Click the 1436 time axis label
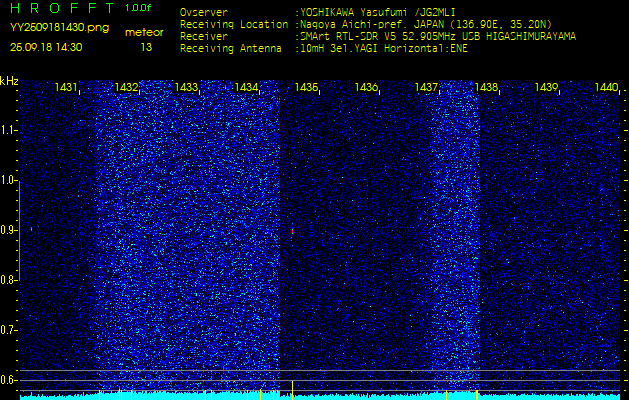629x400 pixels. 366,87
